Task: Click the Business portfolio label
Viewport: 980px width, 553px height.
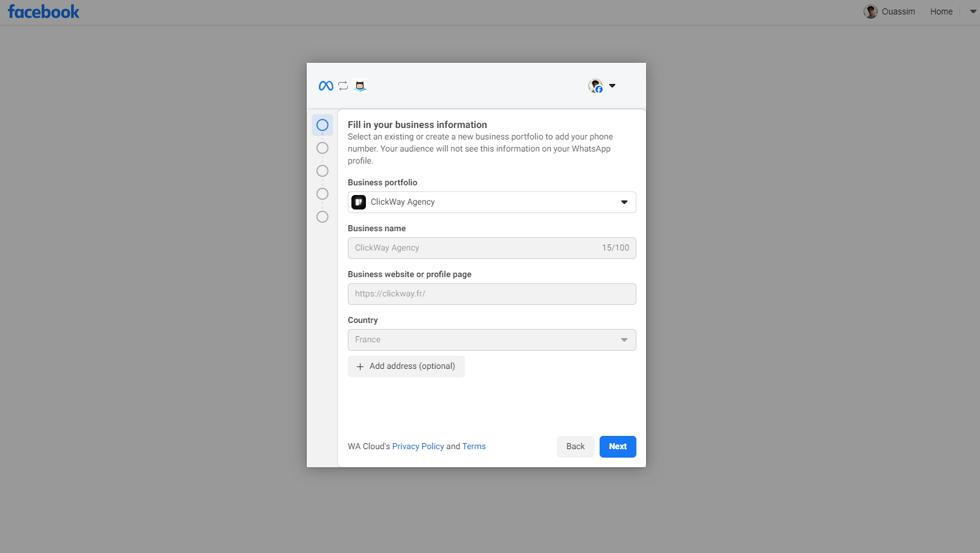Action: click(x=382, y=182)
